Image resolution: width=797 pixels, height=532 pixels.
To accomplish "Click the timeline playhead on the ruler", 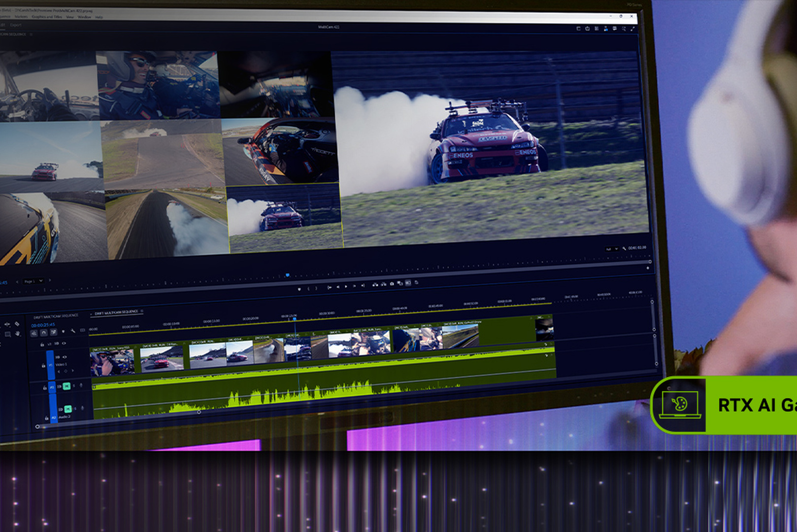I will click(295, 319).
